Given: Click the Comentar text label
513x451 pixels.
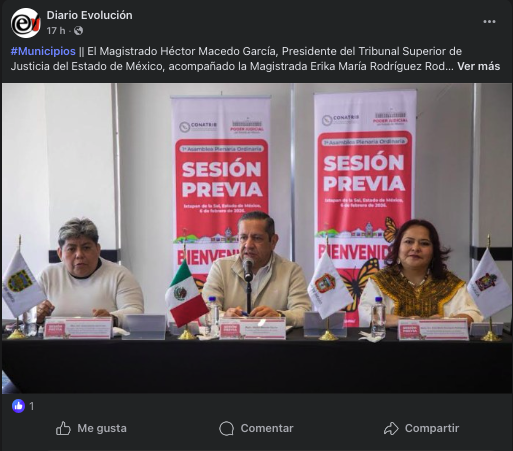Looking at the screenshot, I should pyautogui.click(x=267, y=428).
